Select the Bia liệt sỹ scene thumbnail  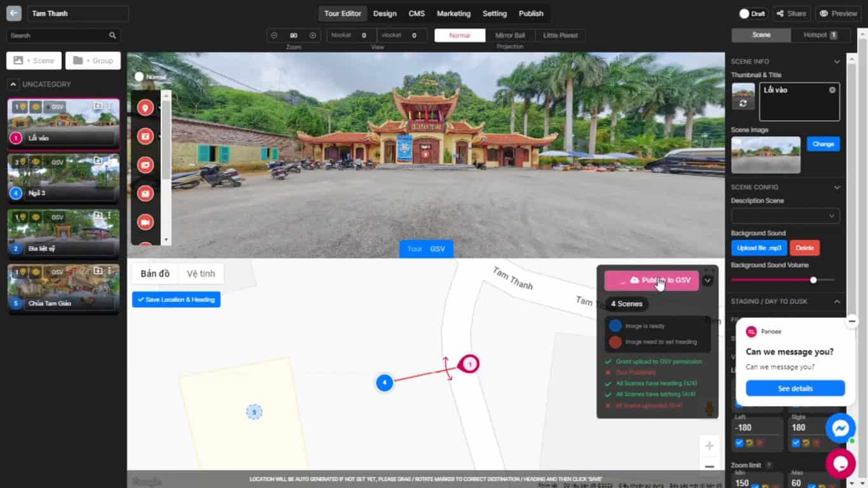click(x=63, y=234)
